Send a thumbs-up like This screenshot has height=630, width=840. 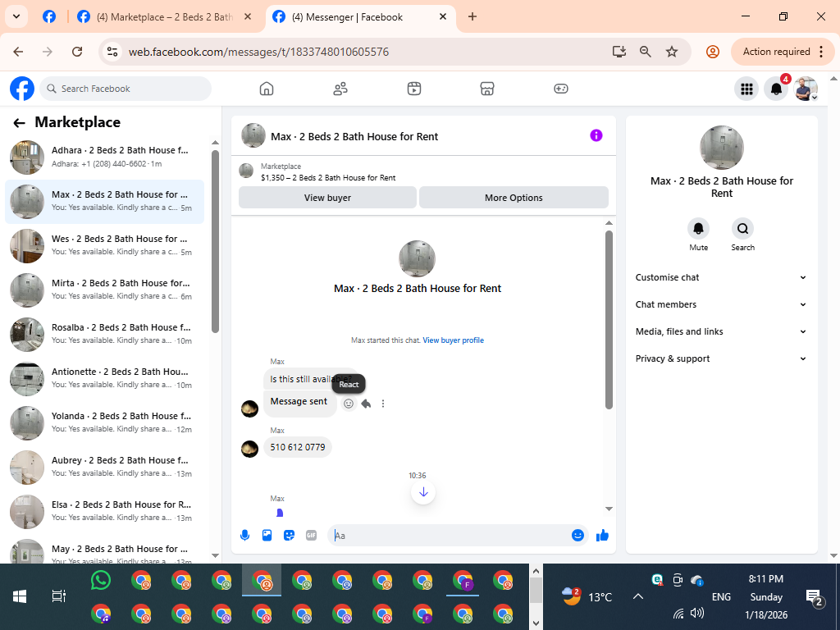click(x=602, y=535)
